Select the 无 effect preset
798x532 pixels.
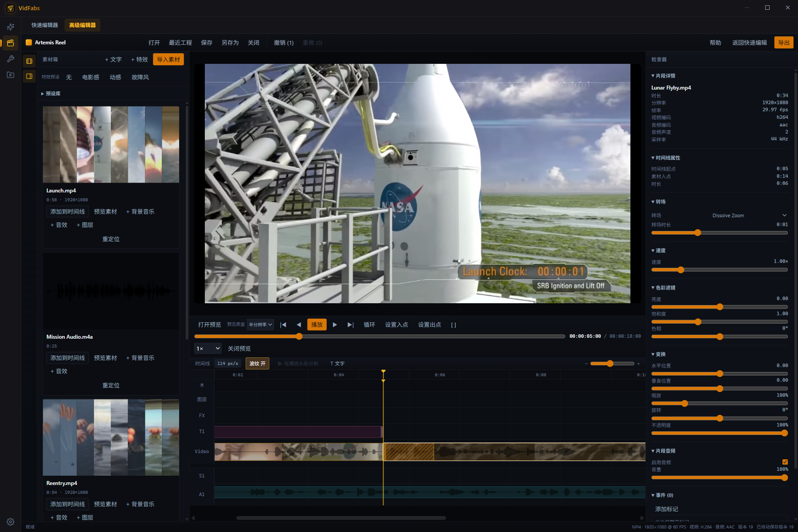click(69, 77)
